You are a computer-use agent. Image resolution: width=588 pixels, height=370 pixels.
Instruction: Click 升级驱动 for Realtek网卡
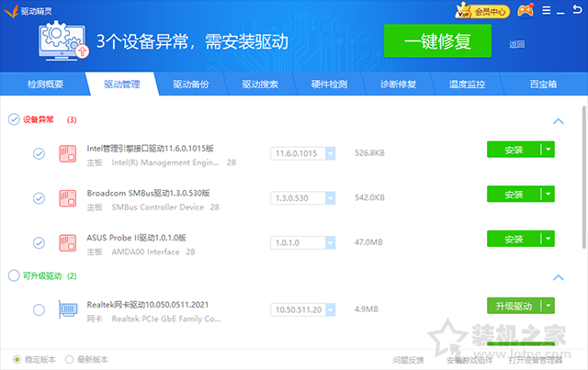pos(514,306)
